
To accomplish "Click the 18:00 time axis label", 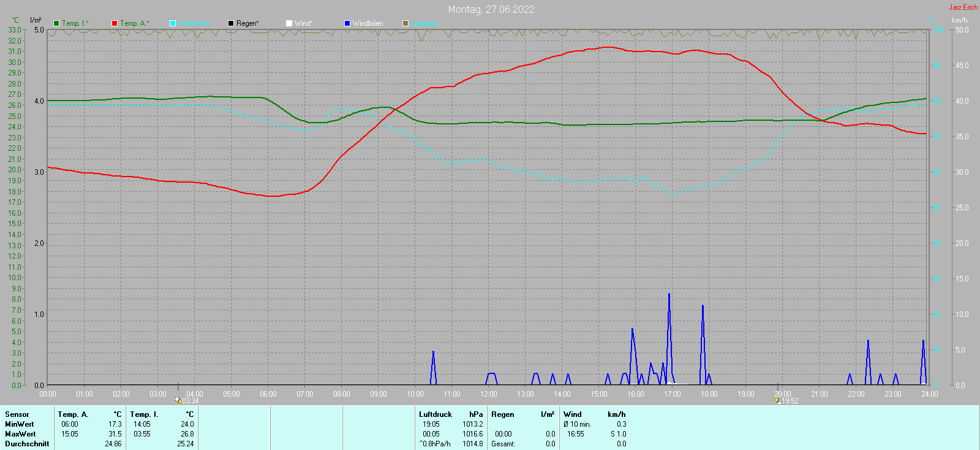I will (709, 394).
